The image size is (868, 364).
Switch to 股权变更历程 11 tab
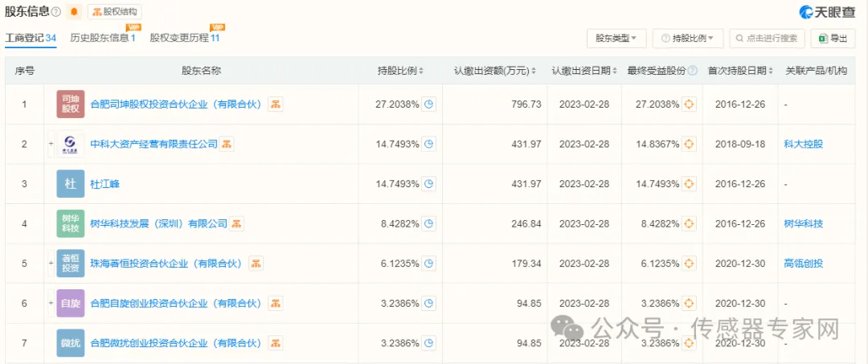click(x=185, y=39)
